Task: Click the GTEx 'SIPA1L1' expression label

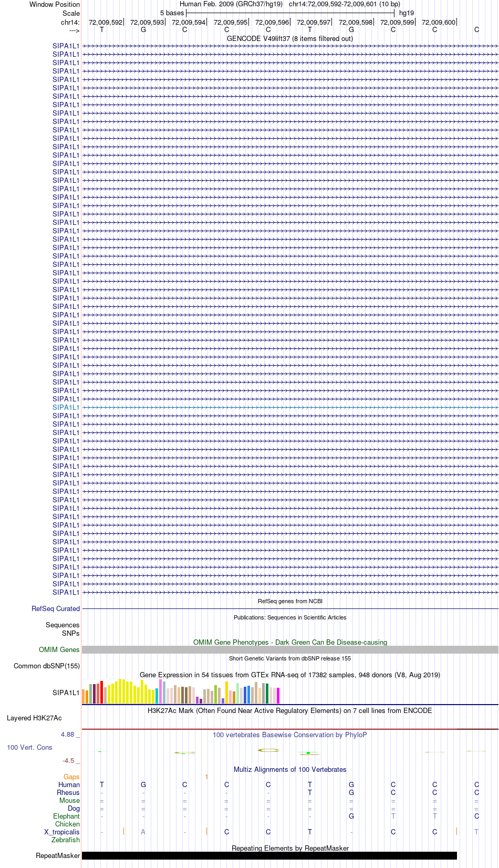Action: (x=66, y=693)
